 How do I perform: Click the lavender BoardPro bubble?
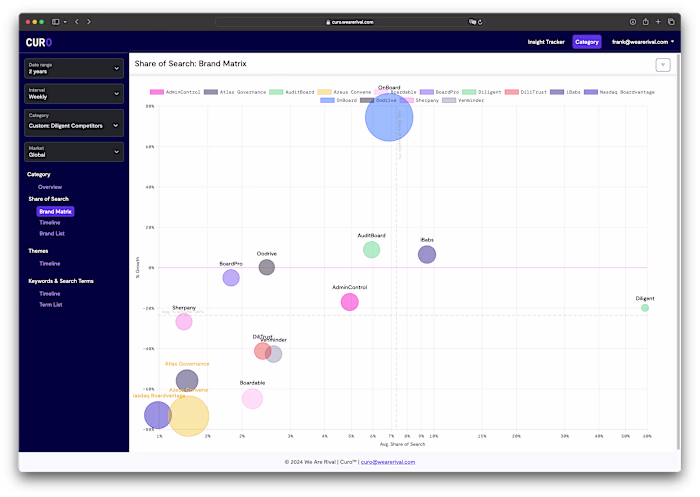click(x=231, y=278)
